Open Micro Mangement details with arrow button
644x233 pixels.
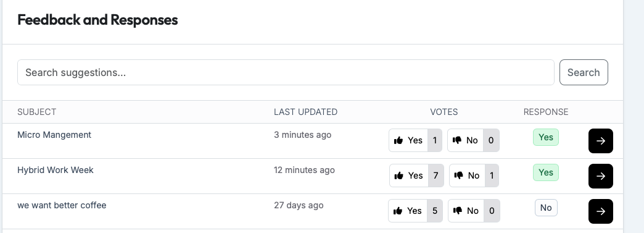pos(600,141)
